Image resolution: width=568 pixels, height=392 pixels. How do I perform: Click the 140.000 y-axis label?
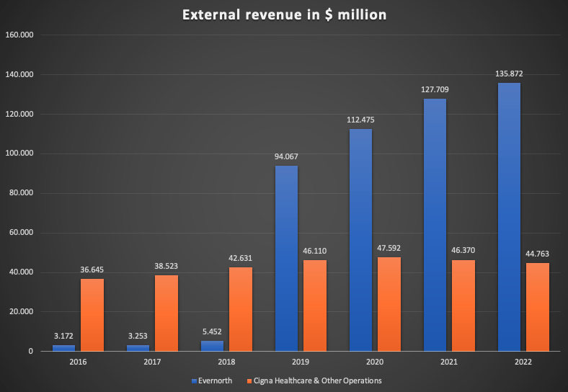[19, 74]
